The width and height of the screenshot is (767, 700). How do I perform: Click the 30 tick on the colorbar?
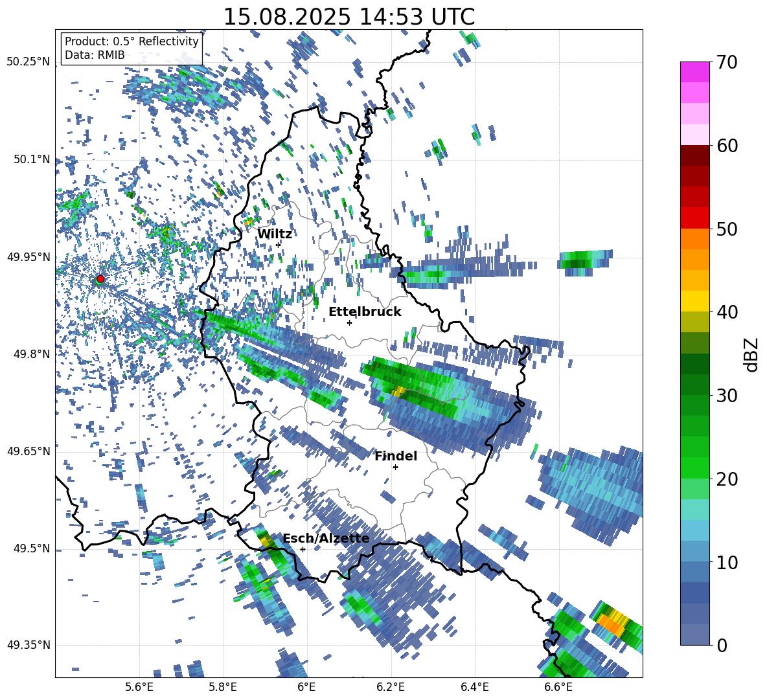(726, 395)
